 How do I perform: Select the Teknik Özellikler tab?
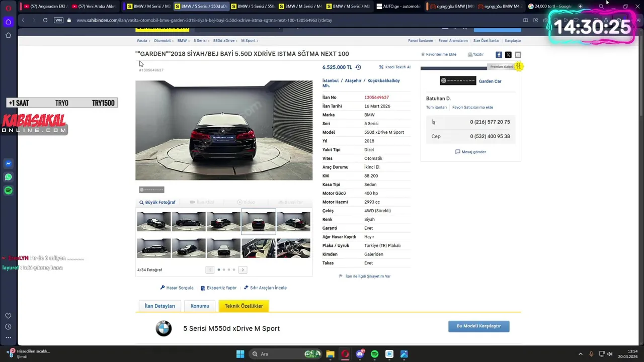point(244,306)
